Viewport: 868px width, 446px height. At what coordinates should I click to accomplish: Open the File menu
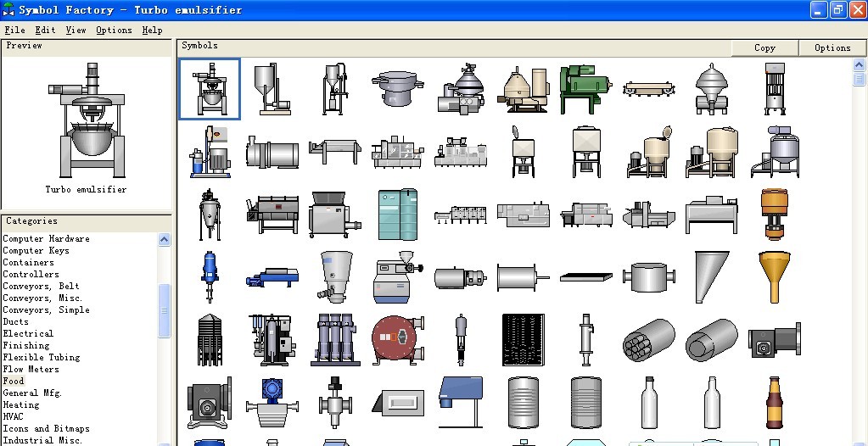coord(14,30)
